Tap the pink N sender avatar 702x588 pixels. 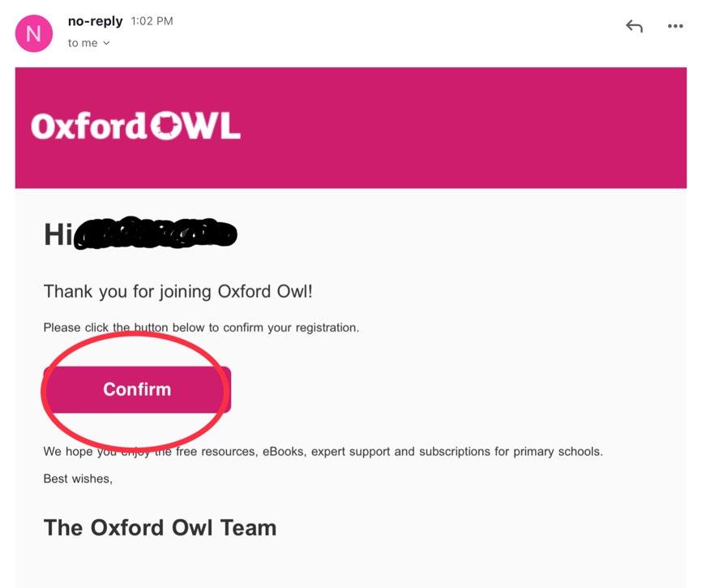(x=34, y=33)
